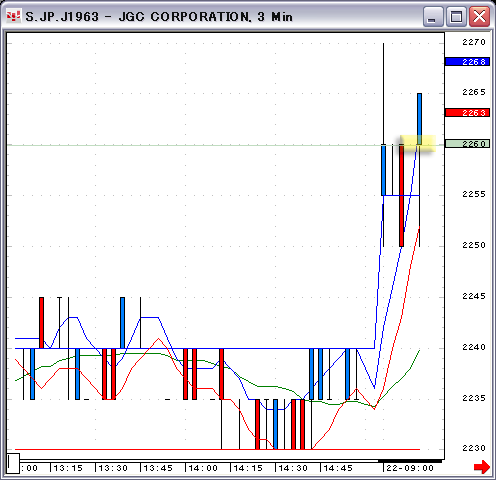The image size is (496, 480).
Task: Click the red 2263 price marker
Action: (467, 113)
